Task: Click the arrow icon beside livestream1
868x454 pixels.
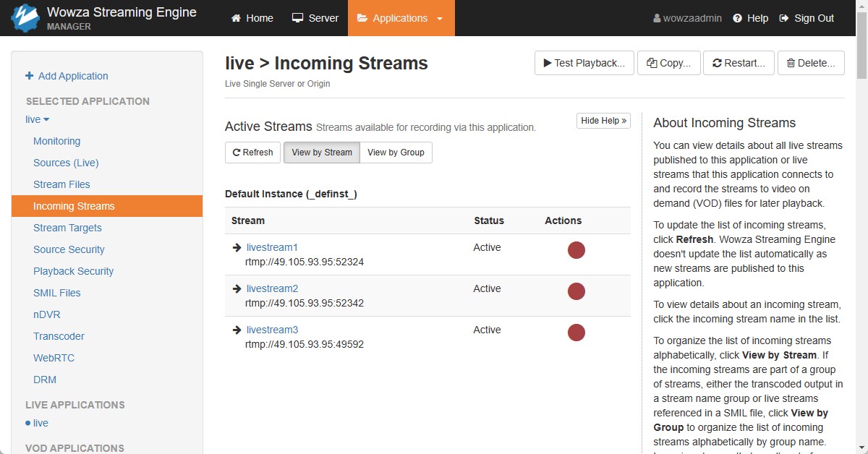Action: coord(237,247)
